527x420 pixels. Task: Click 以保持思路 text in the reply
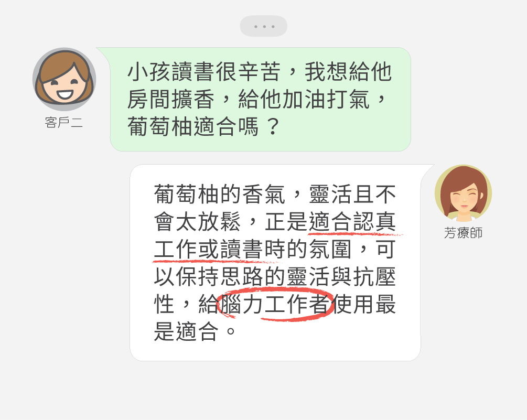[208, 277]
